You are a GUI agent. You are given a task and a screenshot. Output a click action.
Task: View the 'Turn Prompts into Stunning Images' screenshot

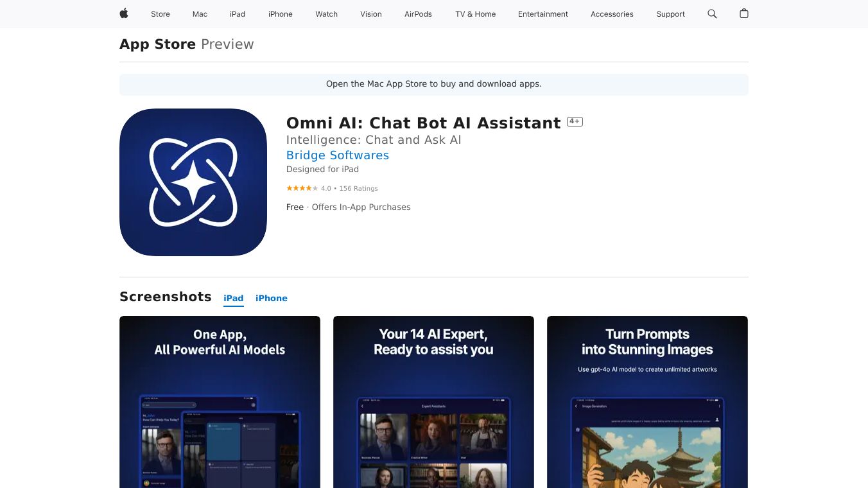point(647,402)
